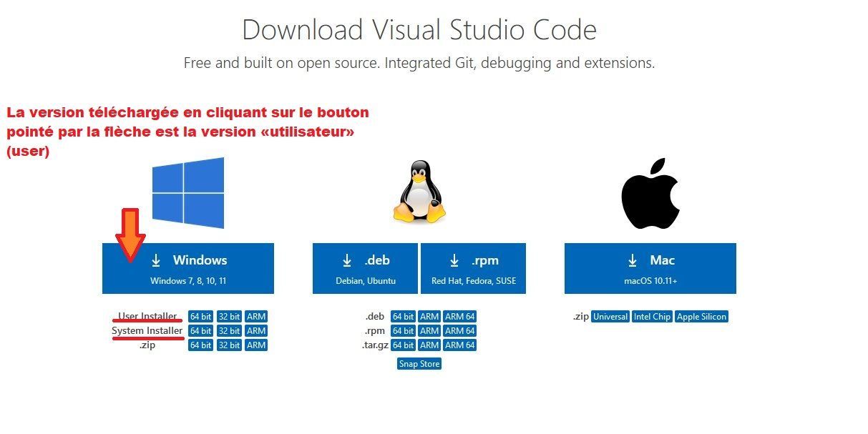Screen dimensions: 868x434
Task: Click the "Download Visual Studio Code" heading
Action: 419,30
